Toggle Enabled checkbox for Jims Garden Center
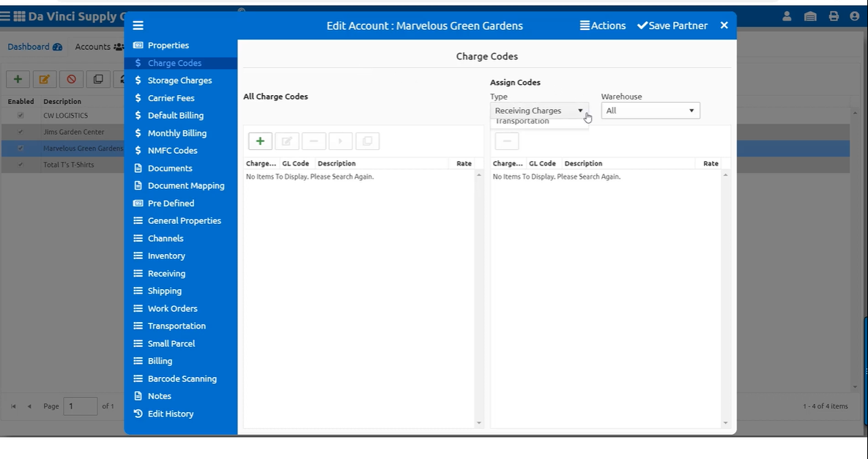Screen dimensions: 868x459 21,133
